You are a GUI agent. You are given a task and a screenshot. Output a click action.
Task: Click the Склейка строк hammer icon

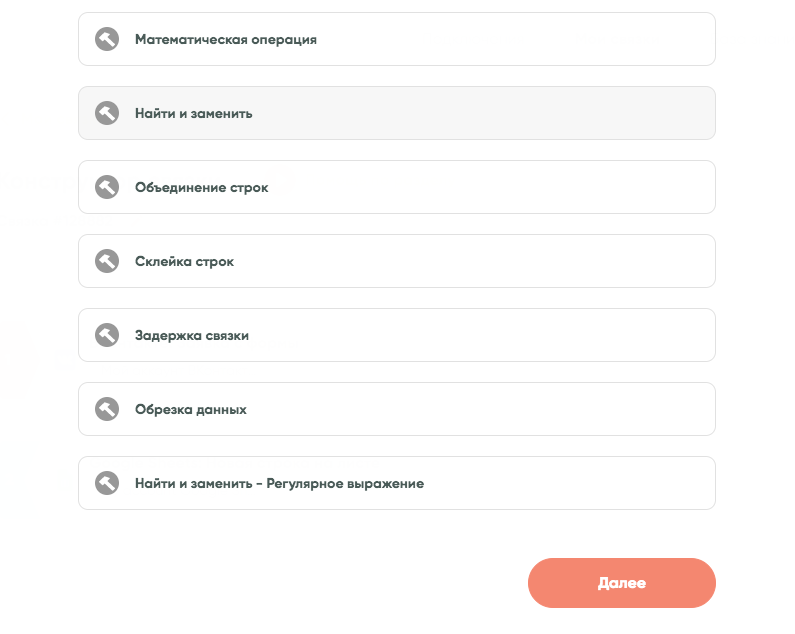pos(107,261)
